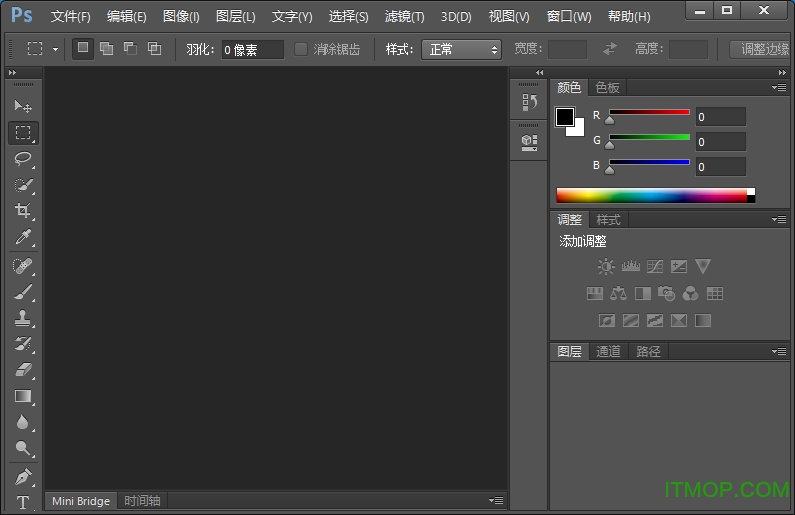
Task: Enable the 消除锯齿 anti-alias checkbox
Action: click(x=301, y=49)
